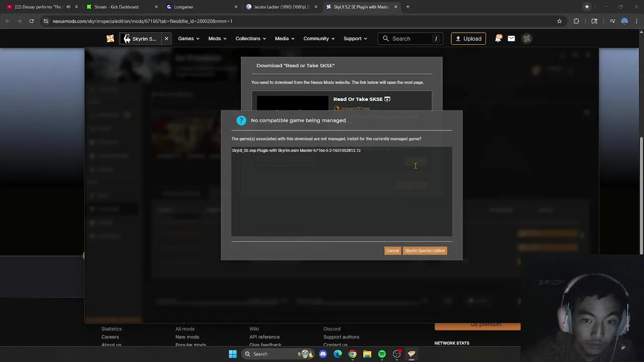Close the Kick Dashboard tab
The height and width of the screenshot is (362, 644).
(x=156, y=7)
